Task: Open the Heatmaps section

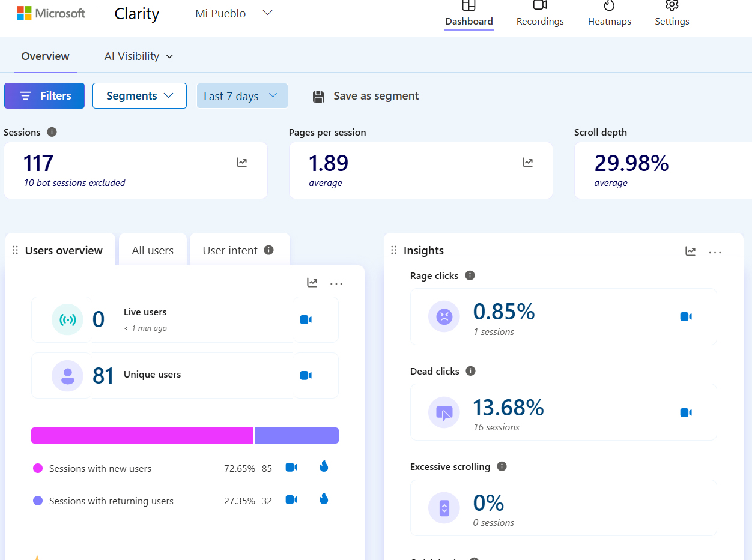Action: tap(610, 14)
